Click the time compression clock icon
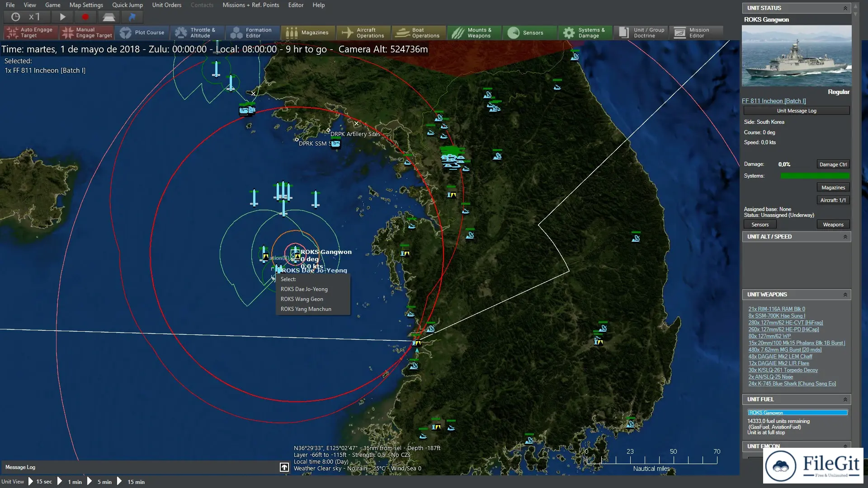Image resolution: width=868 pixels, height=488 pixels. (x=15, y=17)
